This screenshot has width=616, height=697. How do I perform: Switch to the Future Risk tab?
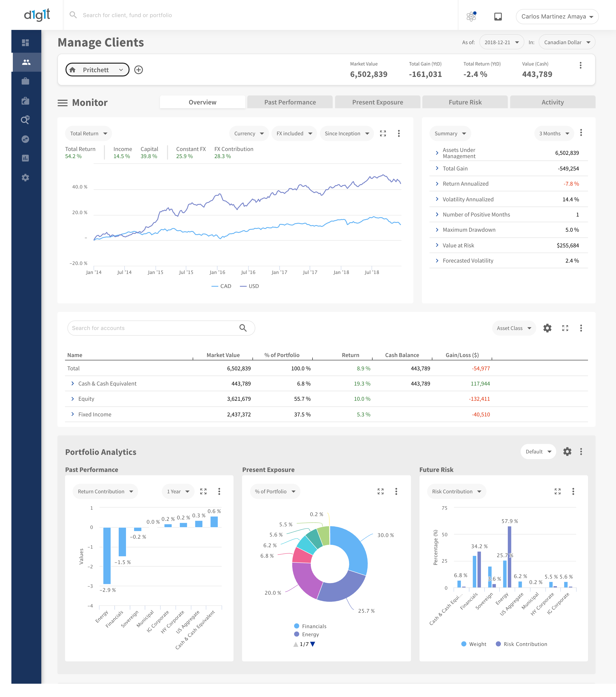[465, 102]
